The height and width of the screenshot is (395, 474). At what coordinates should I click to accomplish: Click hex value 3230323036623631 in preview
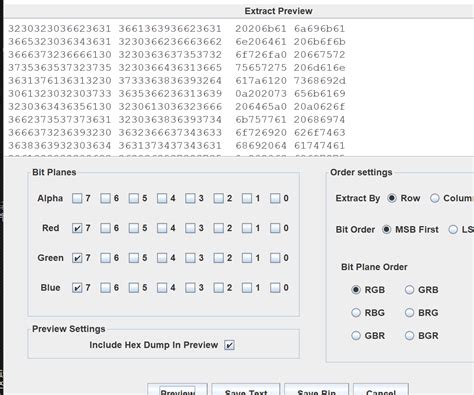60,29
